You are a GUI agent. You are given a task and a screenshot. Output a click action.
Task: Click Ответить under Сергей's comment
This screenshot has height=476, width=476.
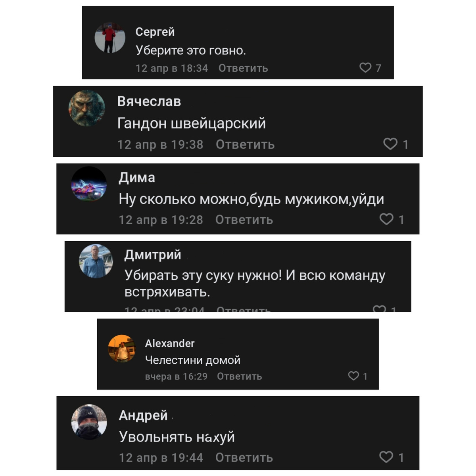pyautogui.click(x=242, y=68)
